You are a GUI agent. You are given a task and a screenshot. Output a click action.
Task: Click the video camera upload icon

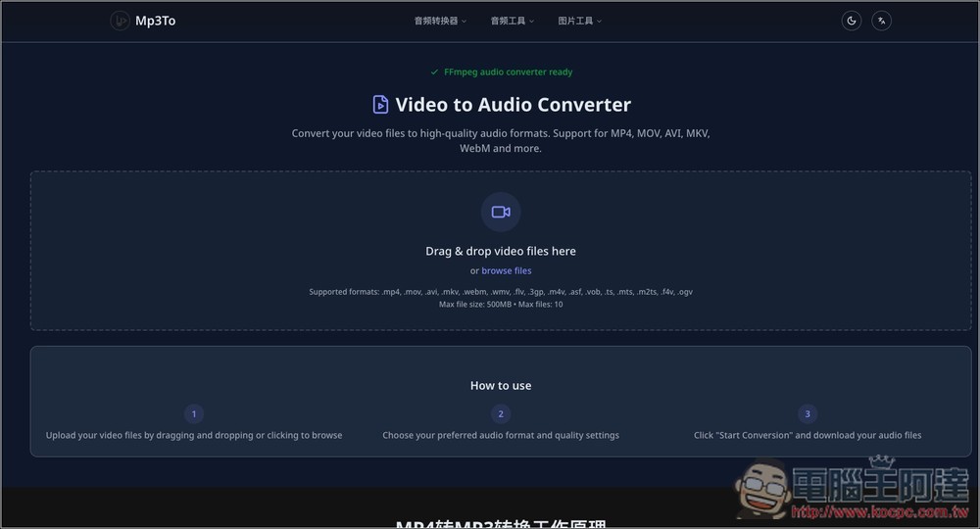[x=501, y=212]
